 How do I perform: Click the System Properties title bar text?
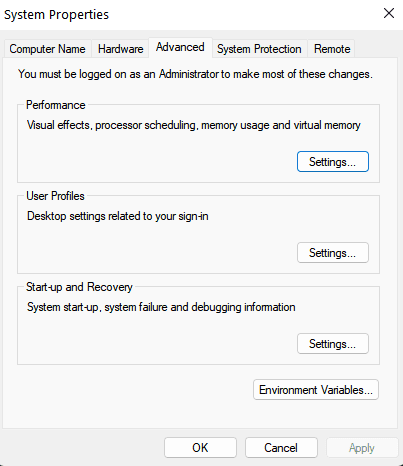click(x=56, y=15)
